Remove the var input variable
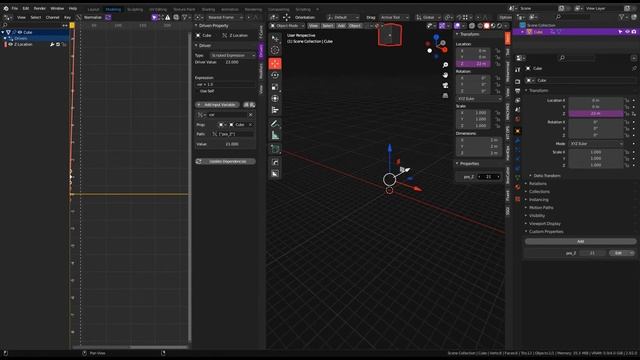Screen dimensions: 640x360 pyautogui.click(x=250, y=115)
